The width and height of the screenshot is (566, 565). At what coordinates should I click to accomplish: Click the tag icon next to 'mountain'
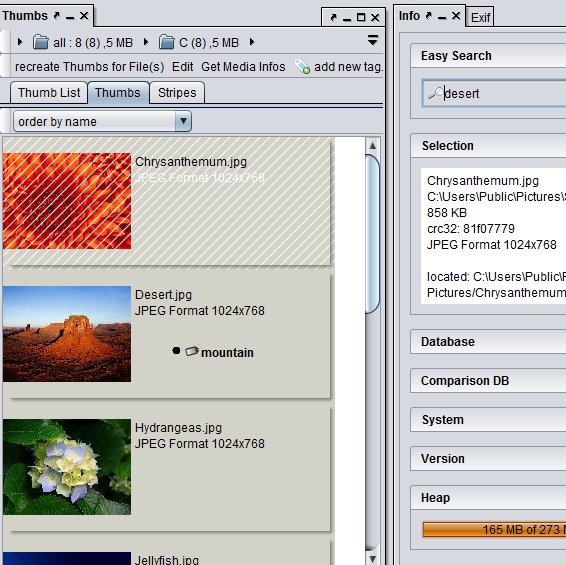click(192, 351)
